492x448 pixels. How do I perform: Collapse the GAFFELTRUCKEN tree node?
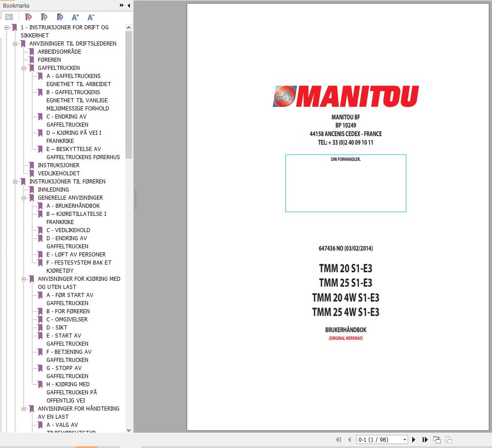(x=23, y=68)
